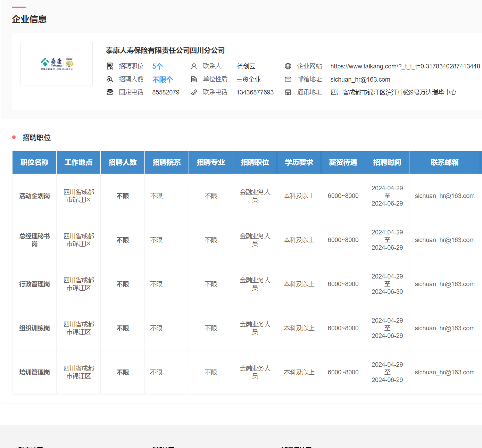
Task: Click the 招聘时间 column header
Action: (387, 162)
